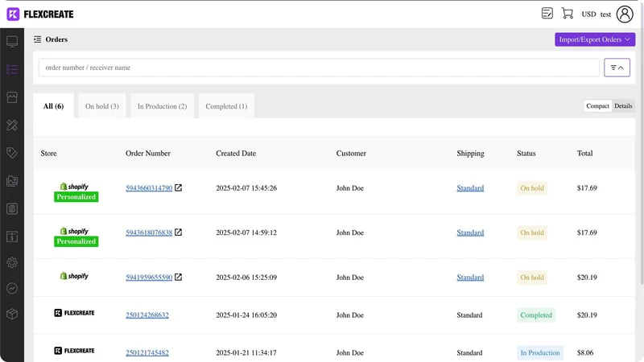Click Standard shipping link for 15:25:09 order
644x362 pixels.
470,278
